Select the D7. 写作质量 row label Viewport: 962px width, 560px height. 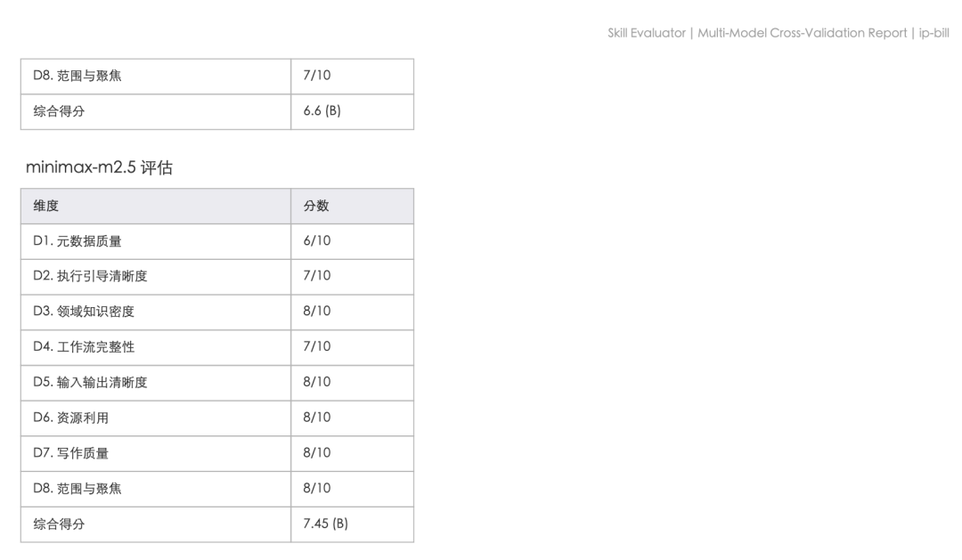click(x=70, y=453)
